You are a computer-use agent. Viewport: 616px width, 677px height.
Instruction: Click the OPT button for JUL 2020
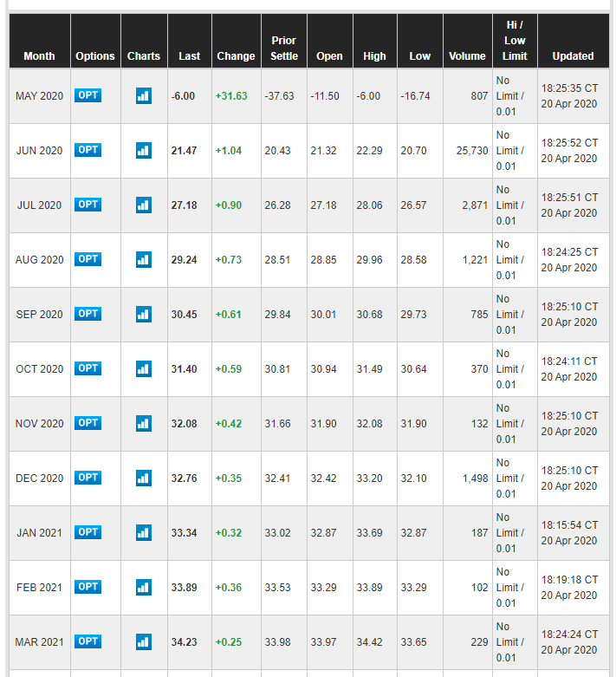click(x=88, y=205)
